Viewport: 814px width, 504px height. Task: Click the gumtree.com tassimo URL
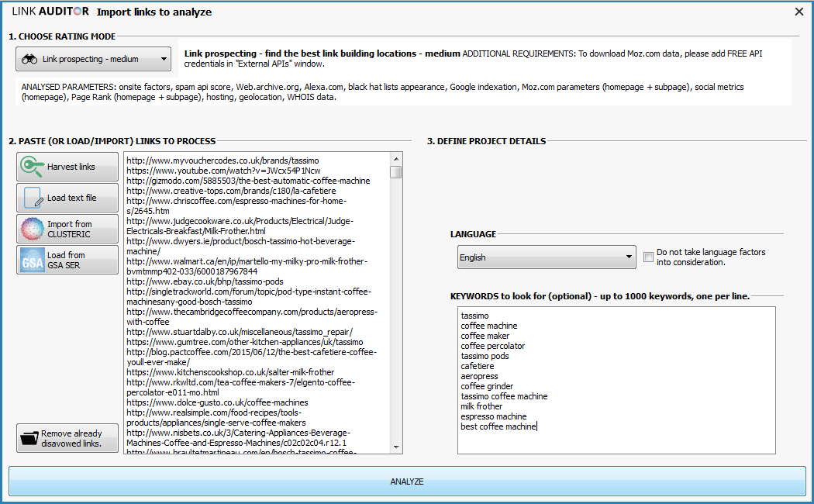pos(244,342)
